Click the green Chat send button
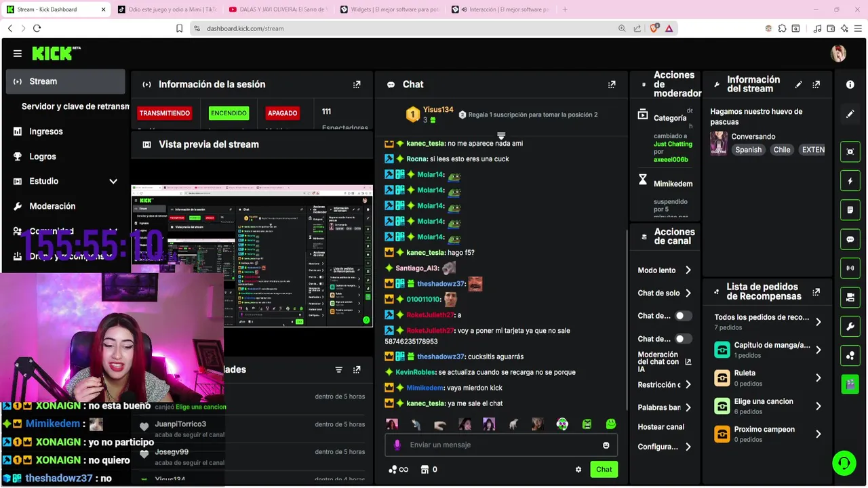868x488 pixels. [x=604, y=469]
